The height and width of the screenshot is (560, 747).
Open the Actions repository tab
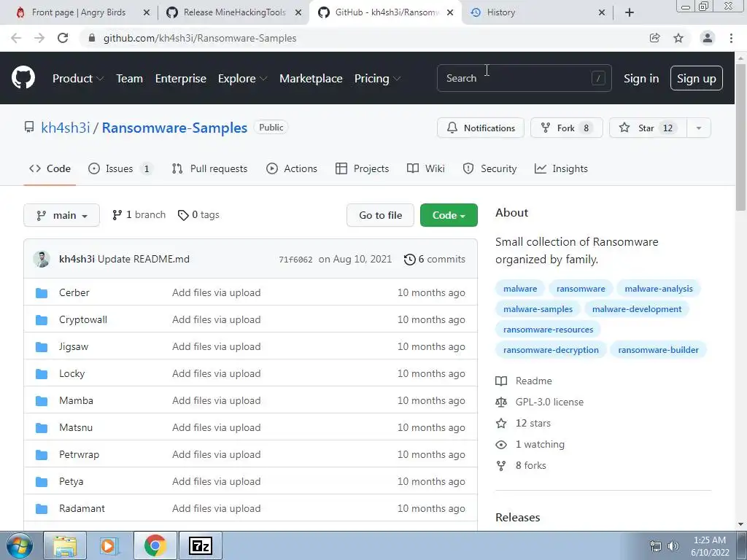point(292,168)
